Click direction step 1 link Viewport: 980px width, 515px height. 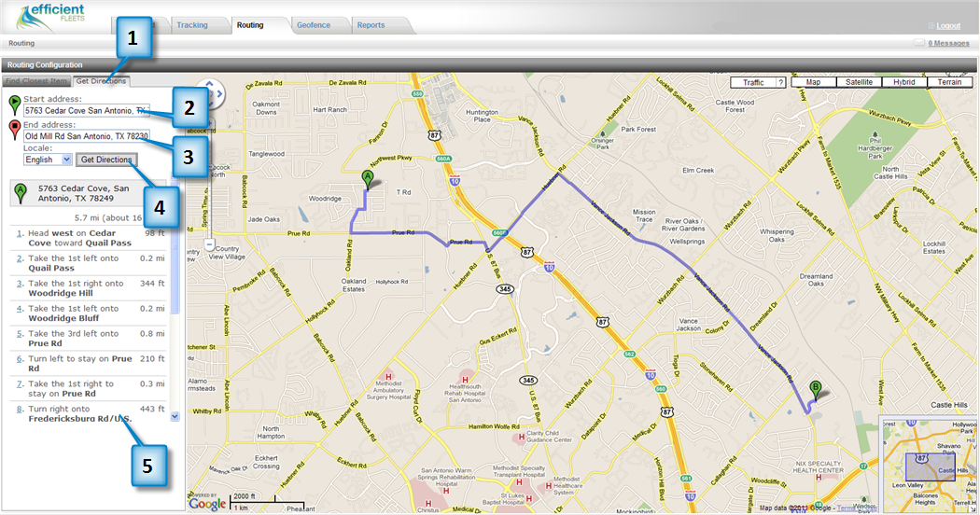[20, 233]
